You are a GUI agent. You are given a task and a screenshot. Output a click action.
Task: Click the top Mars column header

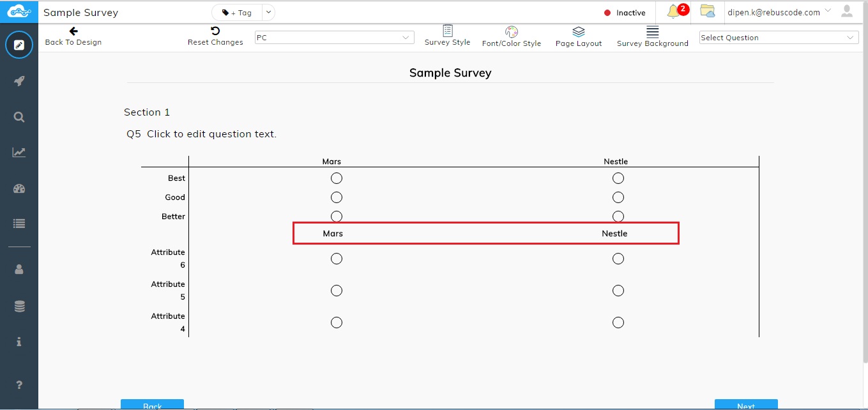[x=331, y=162]
